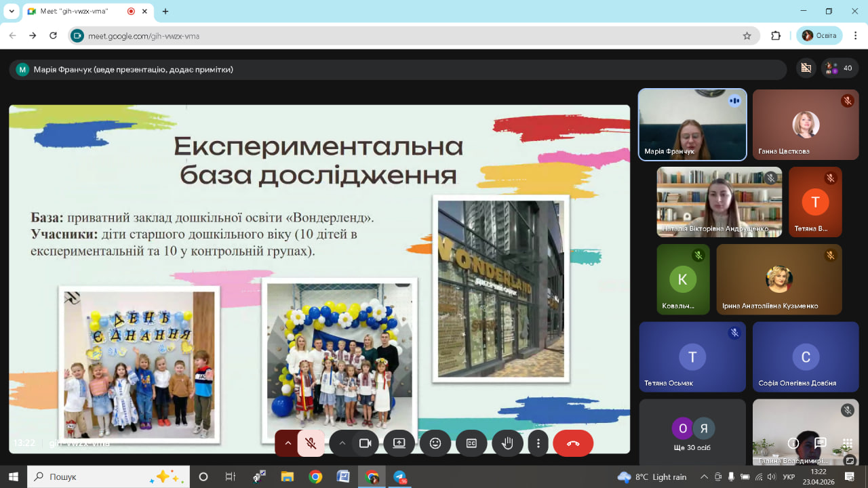Raise hand in the meeting
This screenshot has height=488, width=868.
tap(507, 443)
